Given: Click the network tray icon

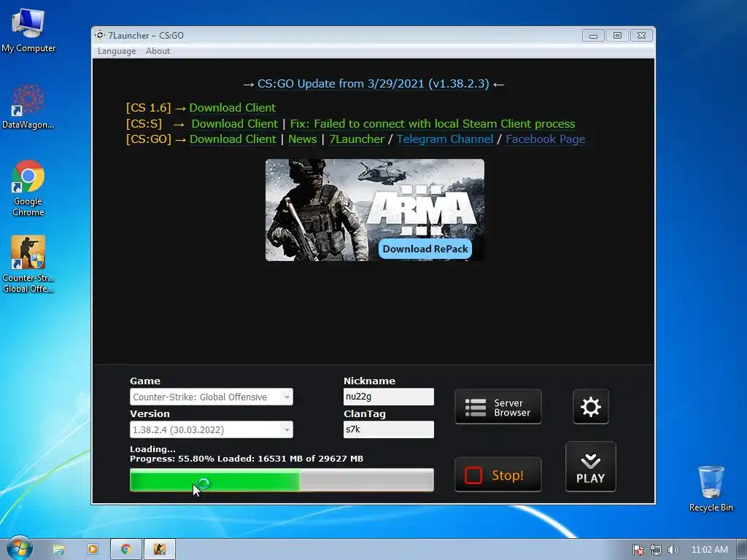Looking at the screenshot, I should (x=656, y=550).
